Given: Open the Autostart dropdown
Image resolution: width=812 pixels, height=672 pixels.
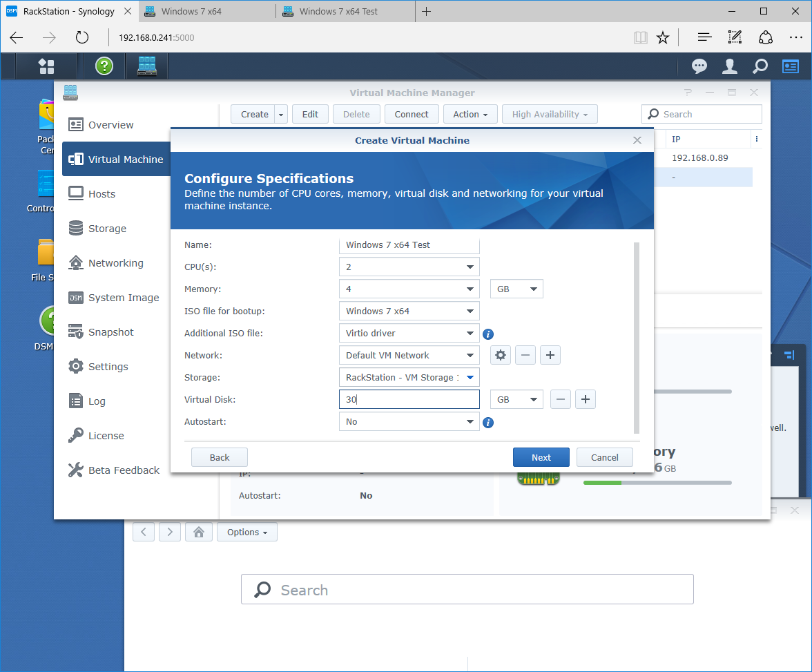Looking at the screenshot, I should tap(409, 422).
